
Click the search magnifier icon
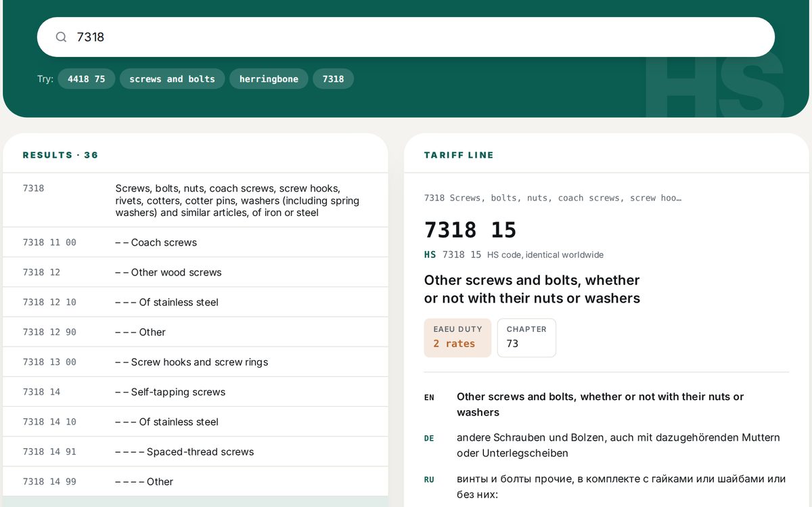[61, 37]
